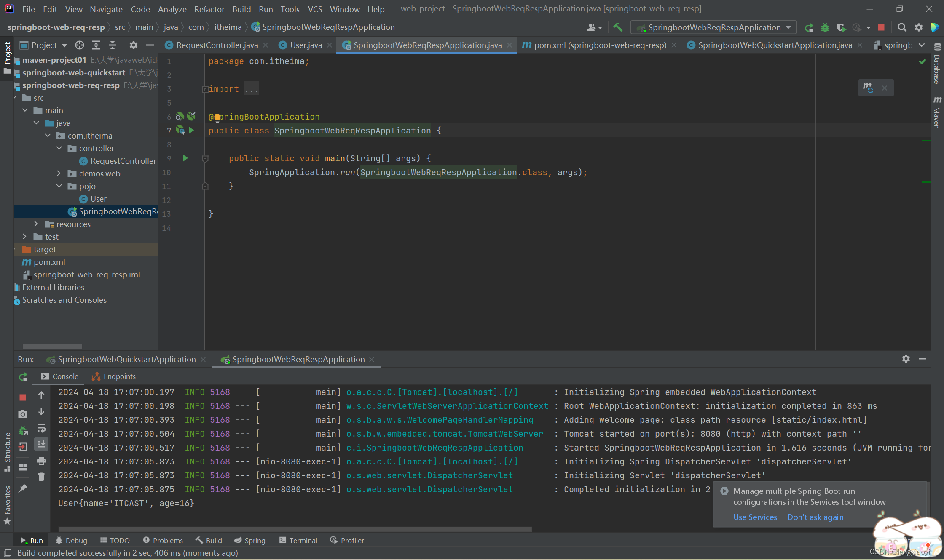Click the Load Maven changes floating icon
The image size is (944, 560).
pos(868,88)
